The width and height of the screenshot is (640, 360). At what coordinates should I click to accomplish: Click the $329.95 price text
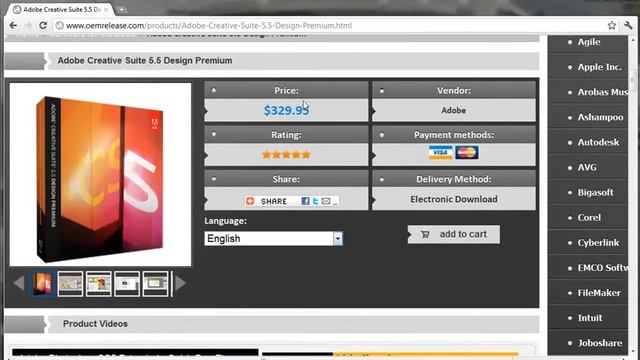(286, 110)
